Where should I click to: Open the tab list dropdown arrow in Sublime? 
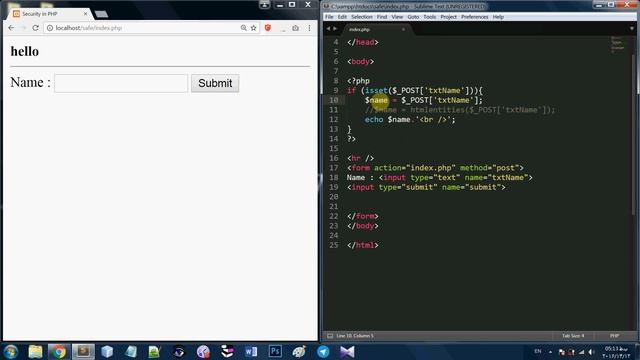coord(632,29)
